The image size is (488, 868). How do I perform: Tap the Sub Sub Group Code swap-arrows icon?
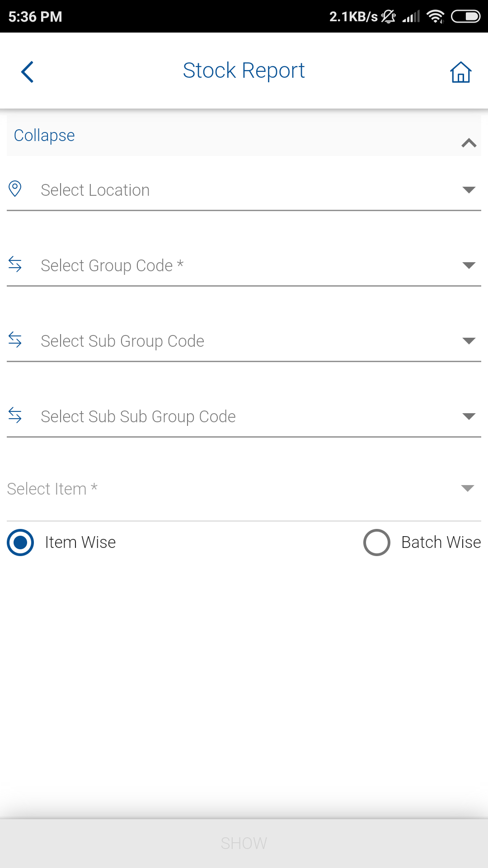(x=15, y=415)
